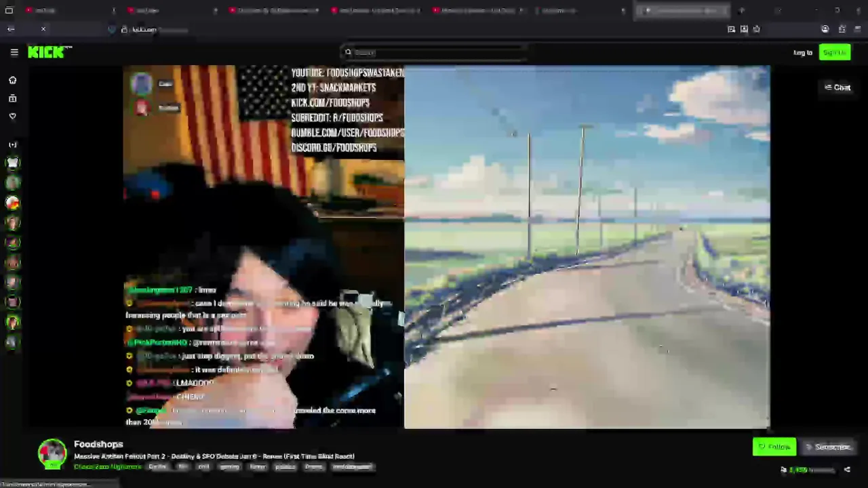Click the green Follow button
The width and height of the screenshot is (868, 488).
(774, 447)
